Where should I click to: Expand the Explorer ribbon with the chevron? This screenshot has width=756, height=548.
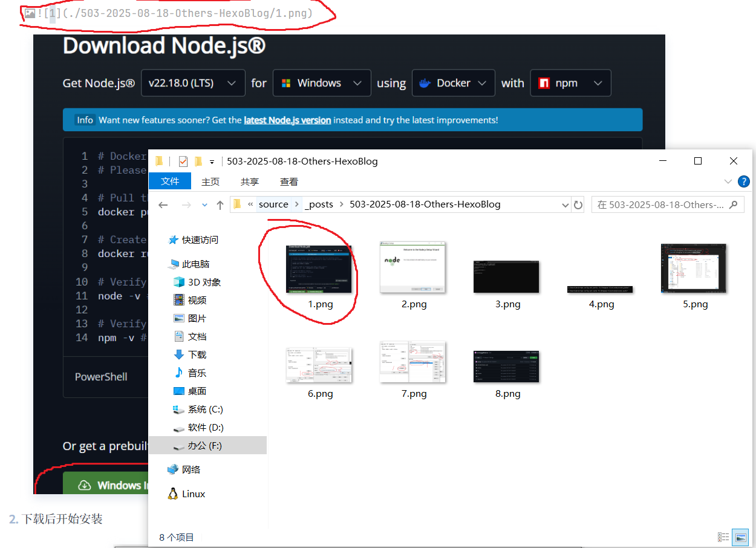[x=728, y=181]
